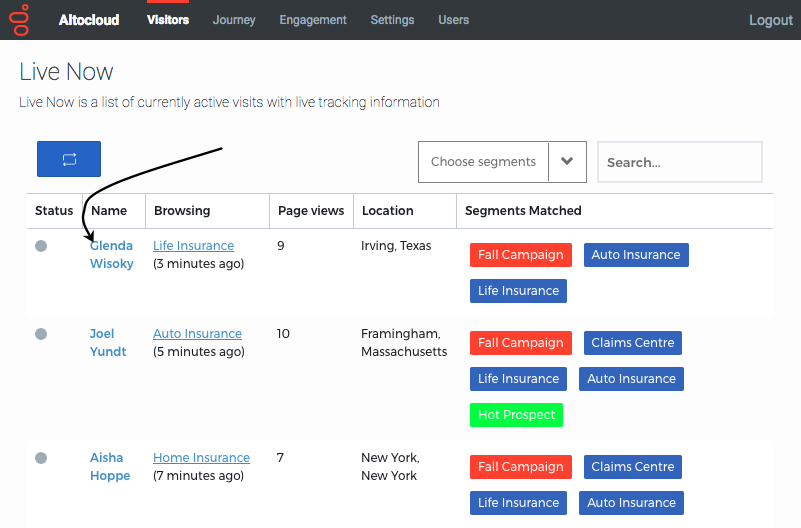
Task: Click into the Search field
Action: click(680, 162)
